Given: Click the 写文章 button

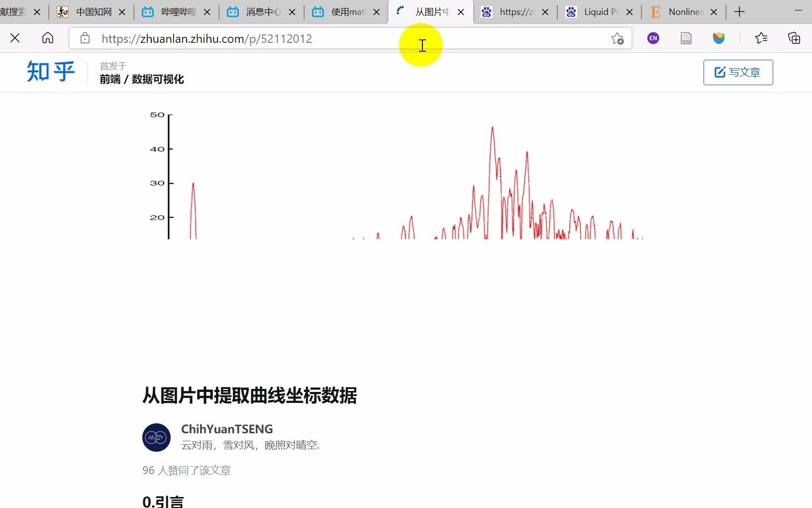Looking at the screenshot, I should point(738,72).
